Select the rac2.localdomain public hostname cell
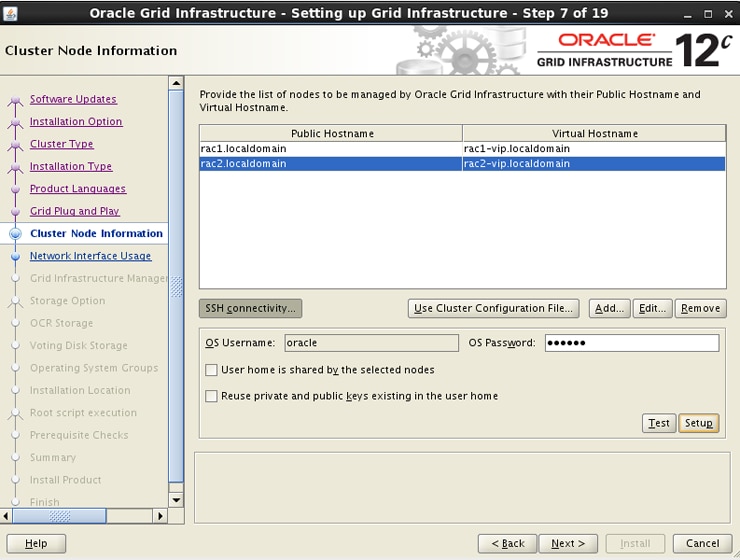The height and width of the screenshot is (560, 740). click(x=331, y=164)
